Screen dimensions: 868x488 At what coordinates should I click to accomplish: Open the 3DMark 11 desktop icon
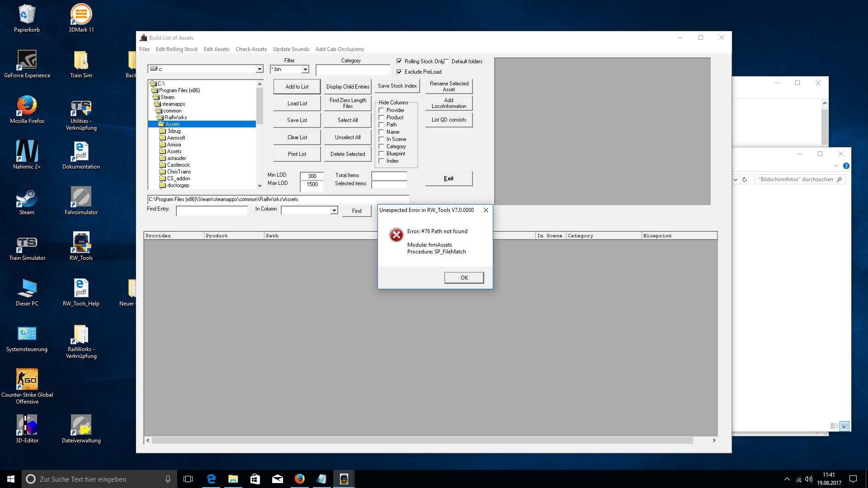(81, 15)
